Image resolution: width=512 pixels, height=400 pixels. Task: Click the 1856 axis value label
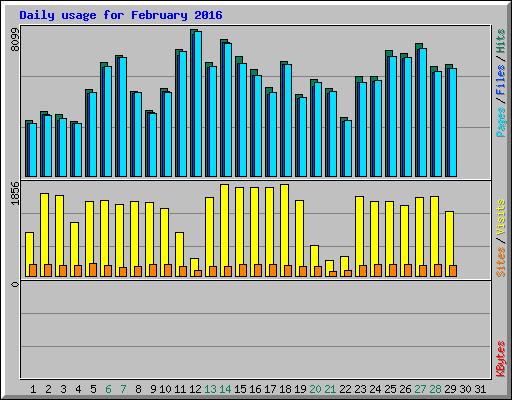(x=15, y=193)
